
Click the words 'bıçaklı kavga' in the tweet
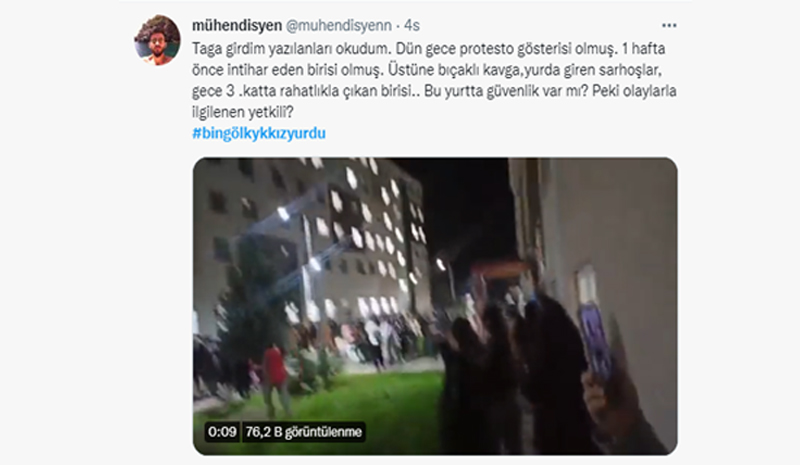[478, 70]
